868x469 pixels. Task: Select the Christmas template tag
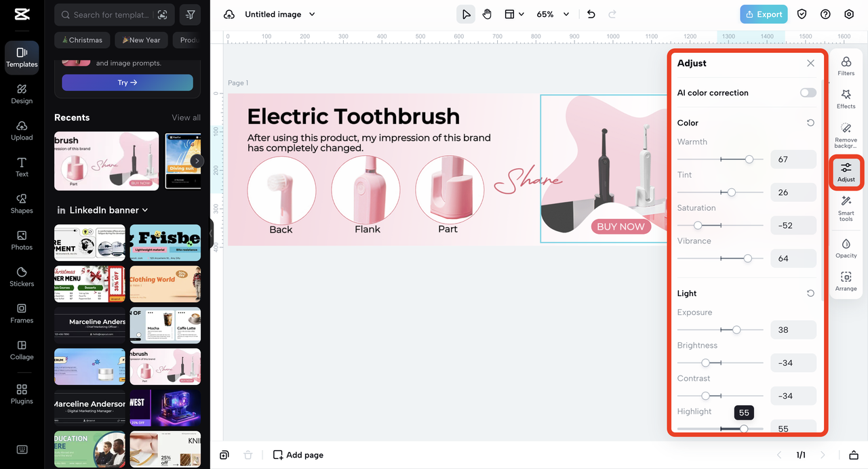82,40
